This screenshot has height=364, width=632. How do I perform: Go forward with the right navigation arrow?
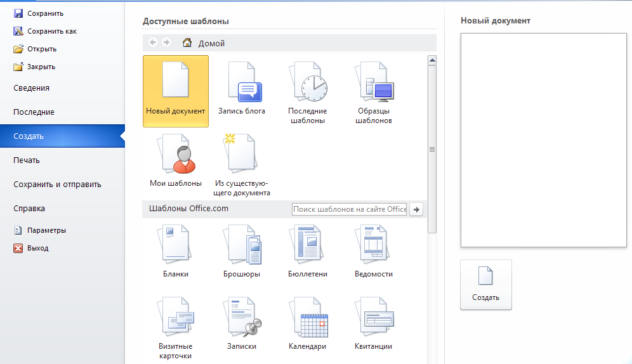(166, 42)
